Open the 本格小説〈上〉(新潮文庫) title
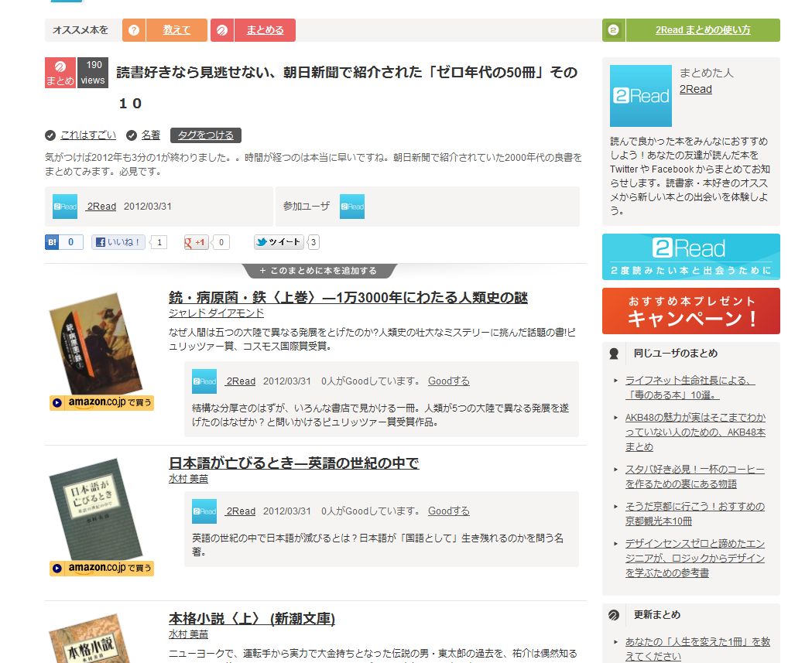812x663 pixels. (252, 619)
